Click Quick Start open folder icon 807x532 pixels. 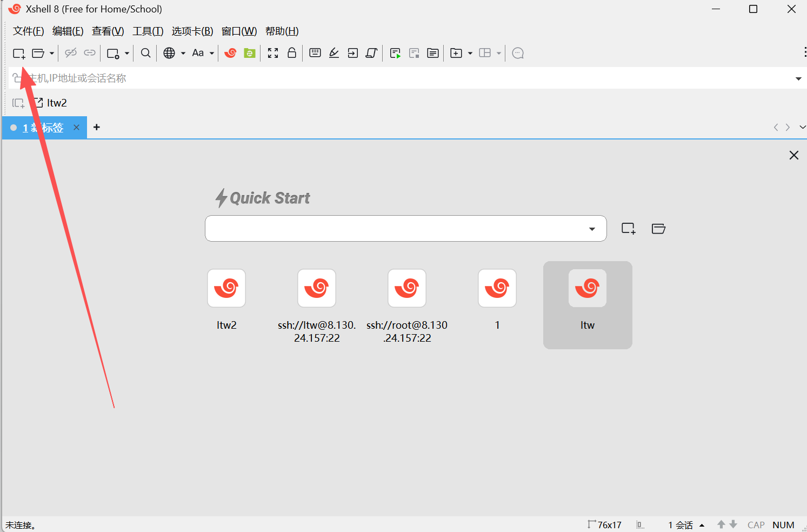tap(658, 228)
